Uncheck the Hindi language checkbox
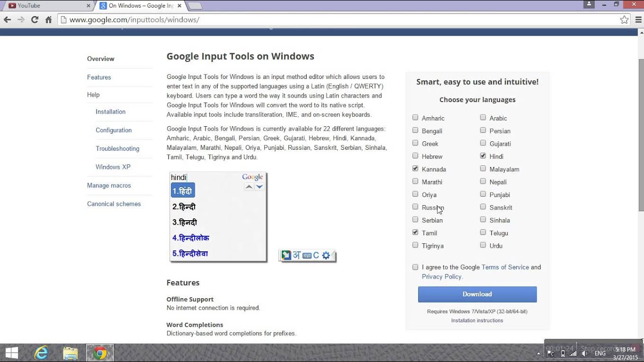Screen dimensions: 644x362 (483, 156)
